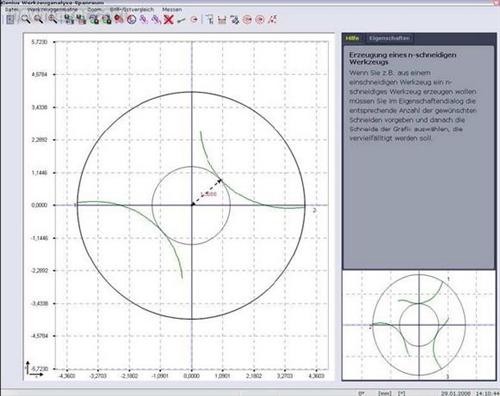Click the red X delete icon
The width and height of the screenshot is (500, 396).
coord(169,19)
